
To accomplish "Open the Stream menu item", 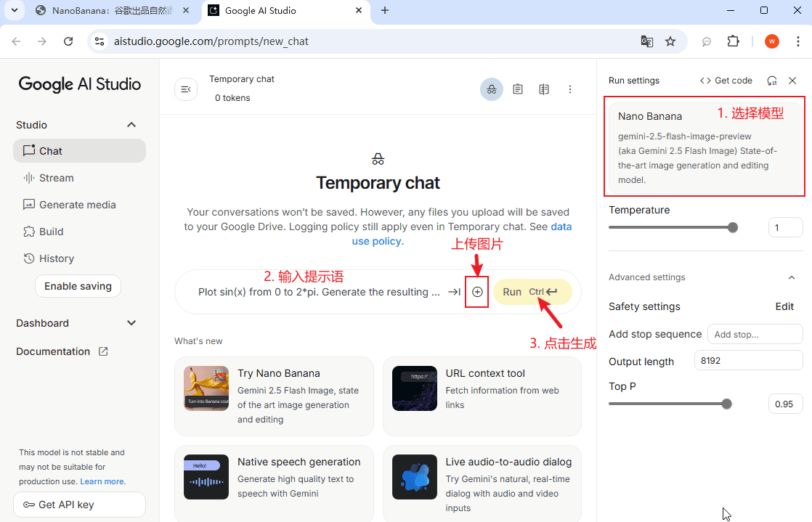I will click(56, 178).
